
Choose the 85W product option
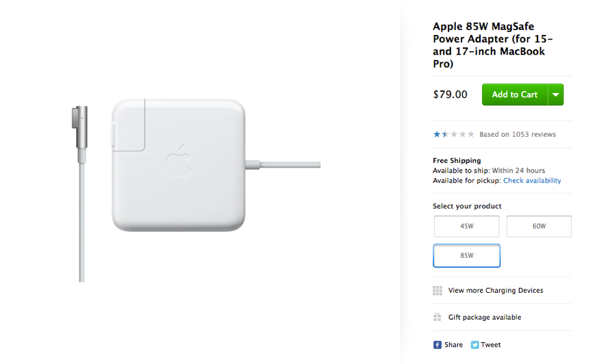(466, 256)
